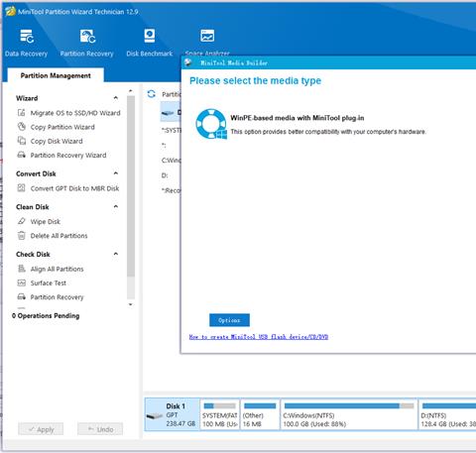Click the refresh icon beside Partition header

[152, 94]
